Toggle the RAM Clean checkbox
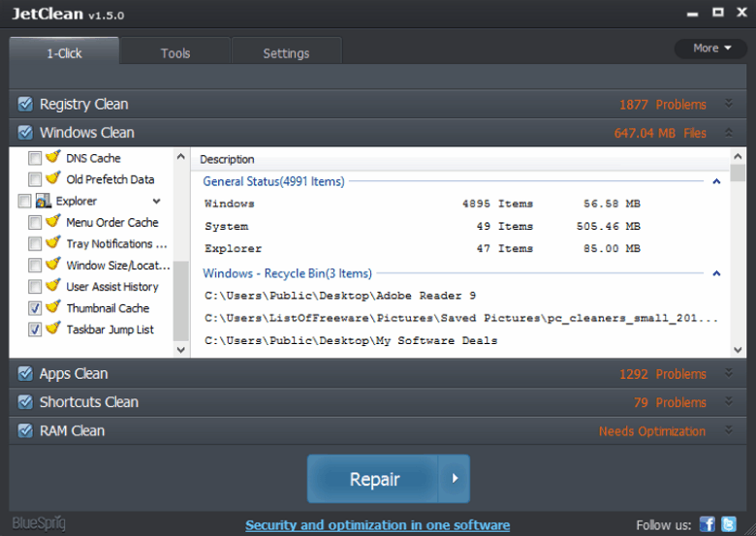The image size is (756, 536). [25, 430]
